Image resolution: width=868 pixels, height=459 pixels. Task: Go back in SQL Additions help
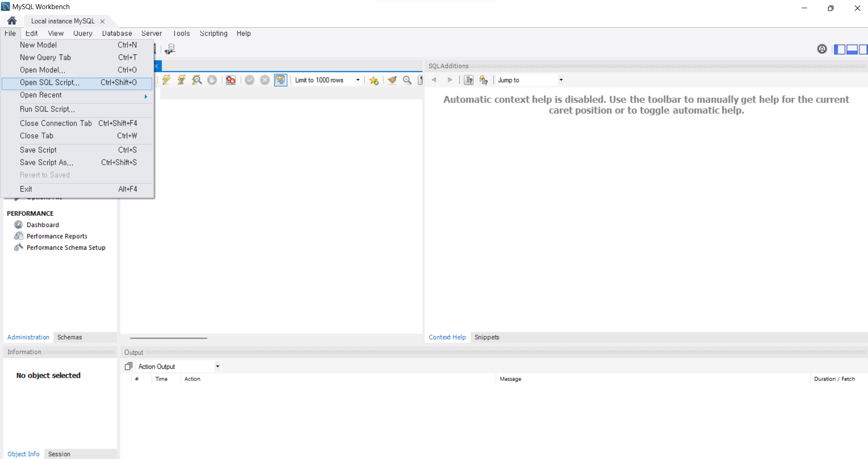[434, 80]
